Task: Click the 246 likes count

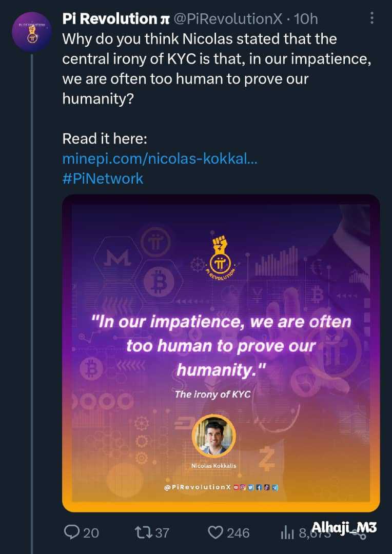Action: [238, 533]
